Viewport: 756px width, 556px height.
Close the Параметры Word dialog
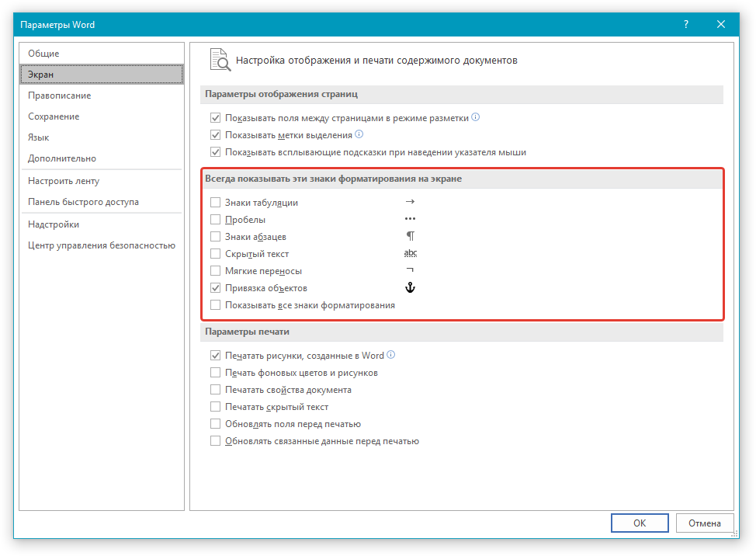click(721, 25)
